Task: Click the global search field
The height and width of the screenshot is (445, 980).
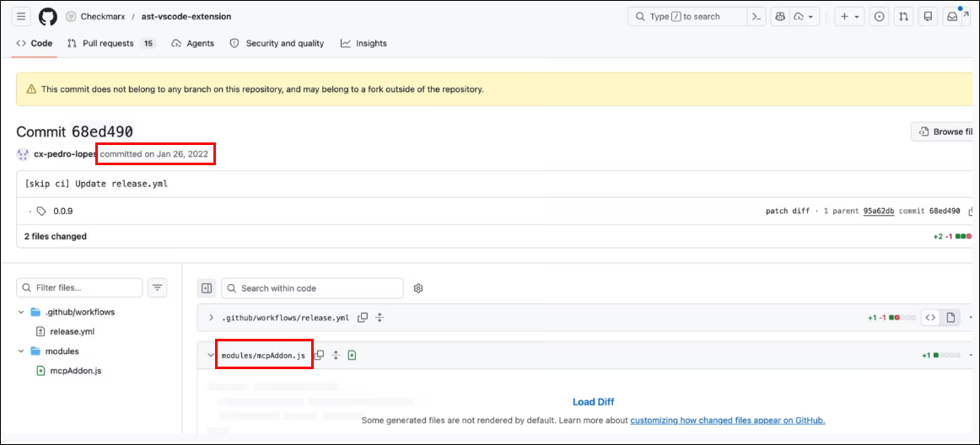Action: [689, 17]
